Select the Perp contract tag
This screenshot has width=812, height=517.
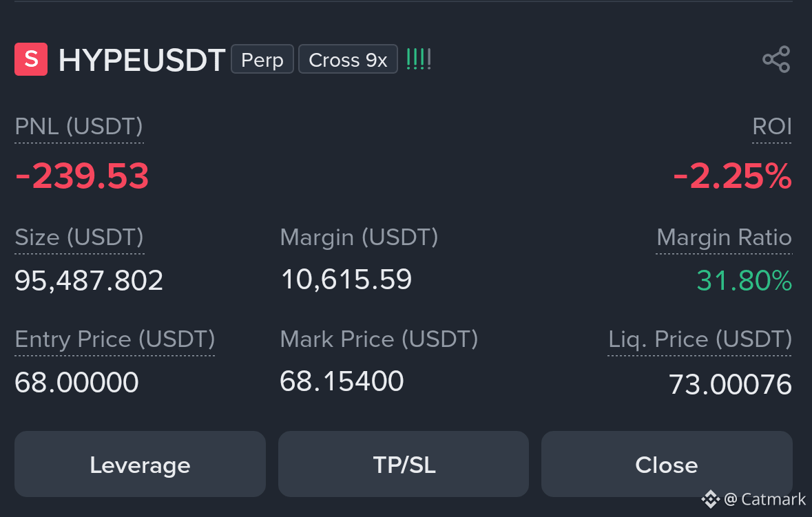[262, 59]
